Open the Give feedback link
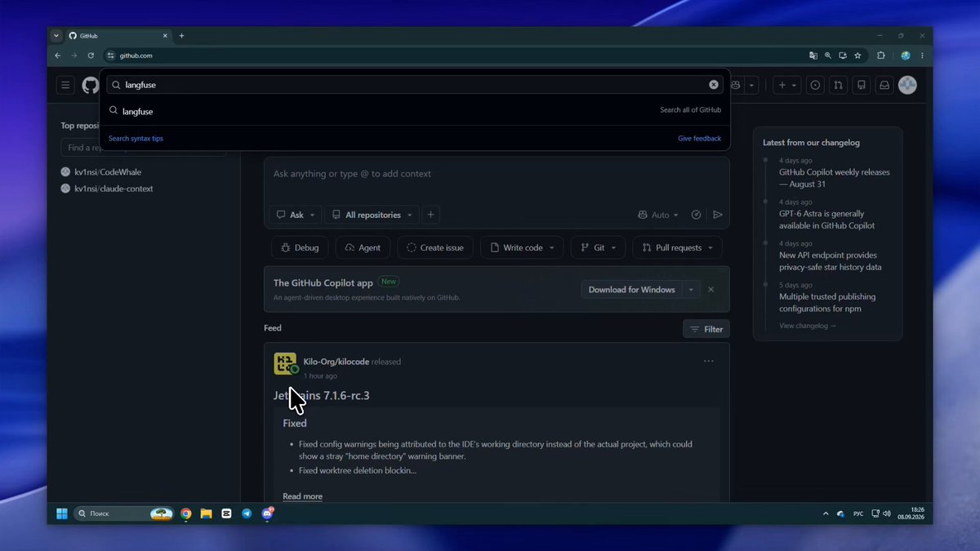The height and width of the screenshot is (551, 980). (699, 138)
